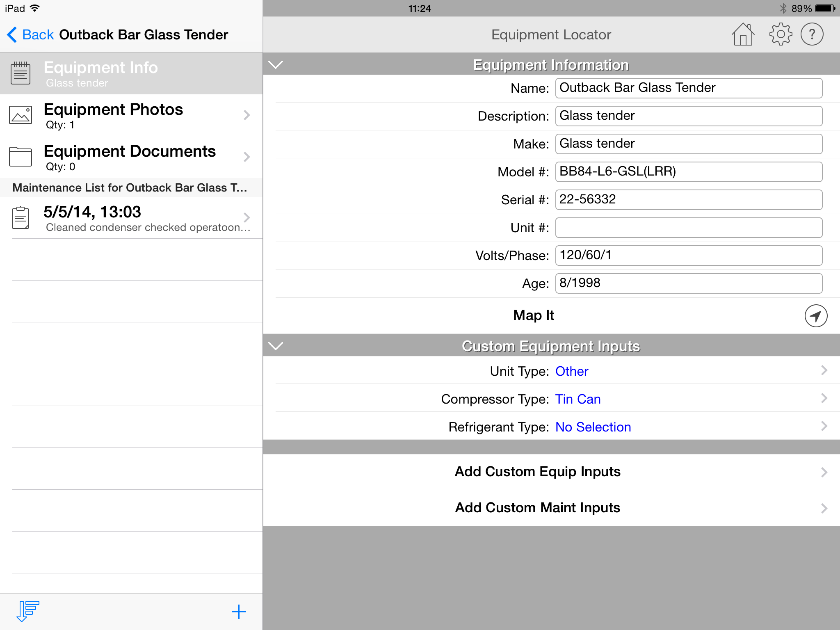Tap chevron on Equipment Photos row
The width and height of the screenshot is (840, 630).
247,115
